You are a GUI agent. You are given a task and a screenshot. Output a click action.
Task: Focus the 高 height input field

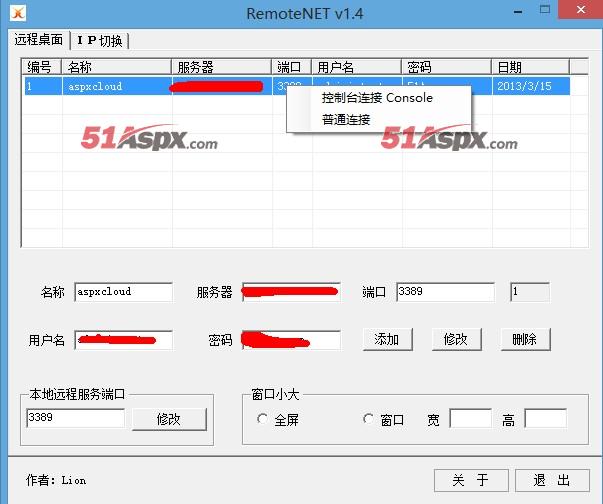point(545,418)
